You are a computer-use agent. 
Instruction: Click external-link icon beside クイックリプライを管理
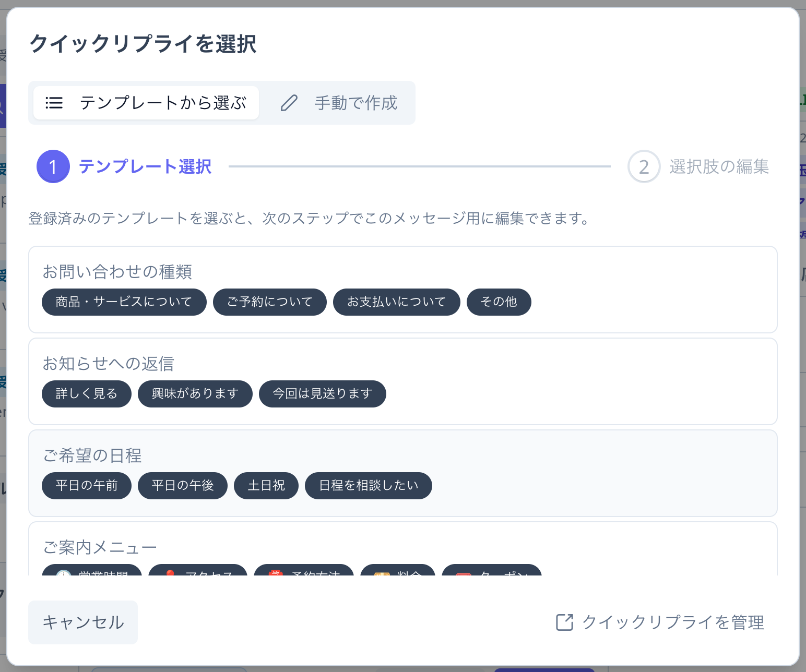(x=565, y=622)
